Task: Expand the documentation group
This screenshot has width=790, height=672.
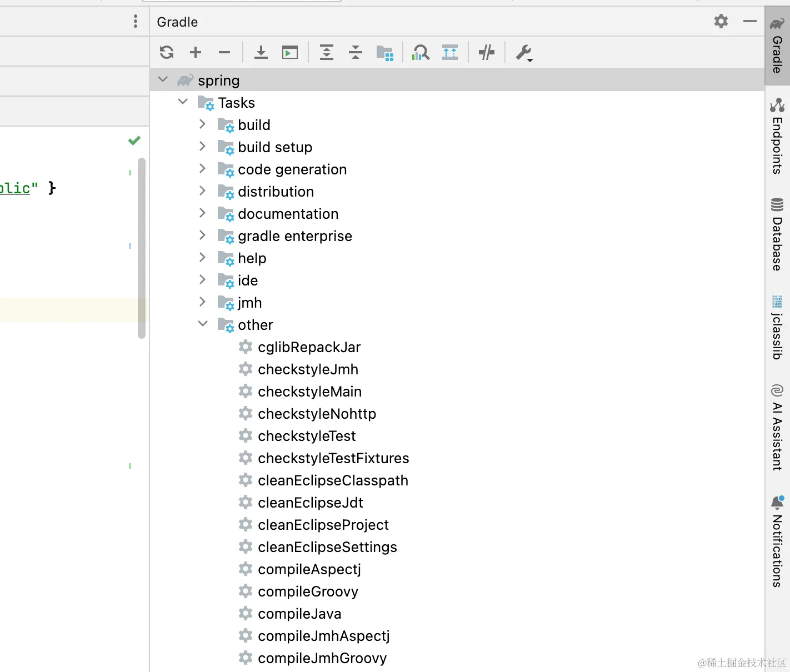Action: tap(203, 213)
